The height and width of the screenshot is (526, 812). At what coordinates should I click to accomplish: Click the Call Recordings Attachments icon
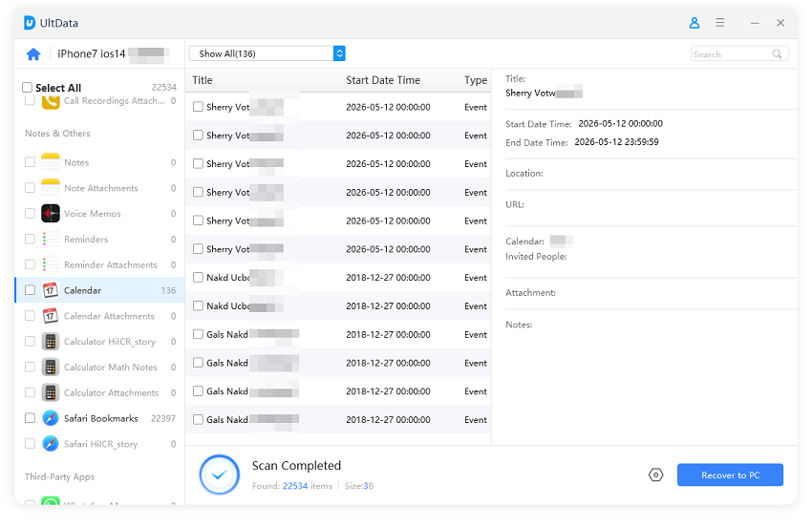tap(51, 102)
